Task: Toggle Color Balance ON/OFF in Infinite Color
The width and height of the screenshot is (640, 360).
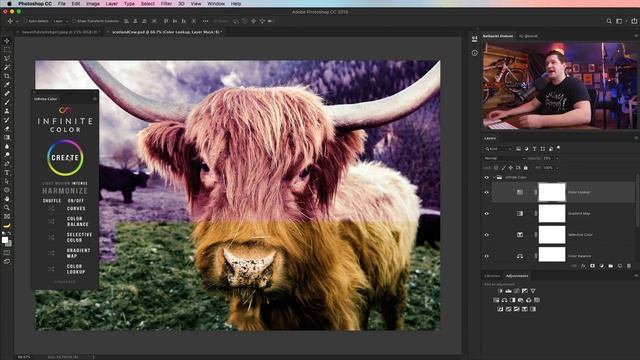Action: click(x=78, y=222)
